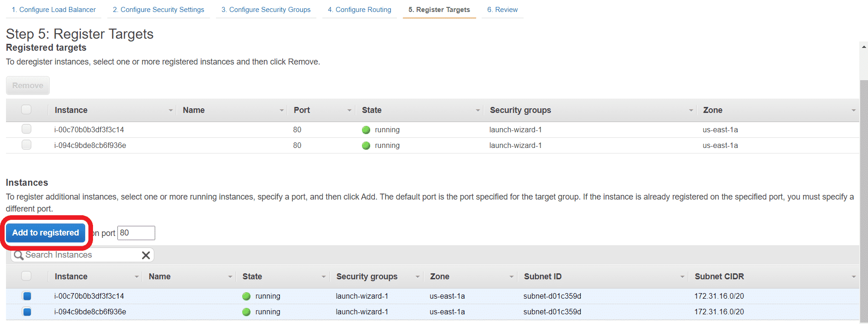The height and width of the screenshot is (324, 868).
Task: Click the green status dot for i-00c70b0b3df3f3c14 in Instances table
Action: tap(246, 296)
